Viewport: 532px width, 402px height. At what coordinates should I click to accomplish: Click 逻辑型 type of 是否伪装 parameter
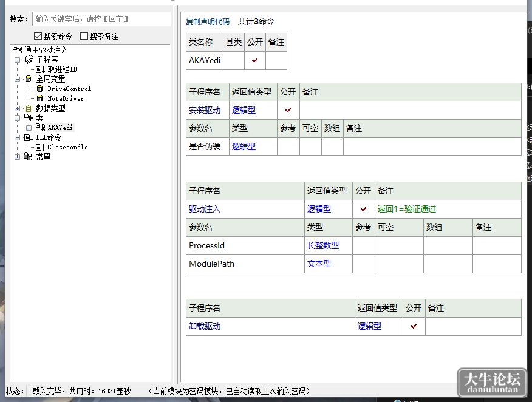click(244, 146)
